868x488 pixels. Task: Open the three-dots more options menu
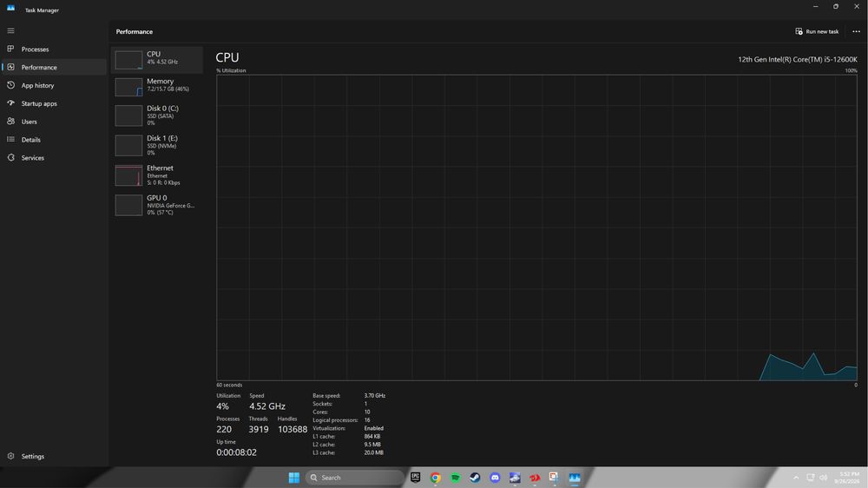click(857, 31)
